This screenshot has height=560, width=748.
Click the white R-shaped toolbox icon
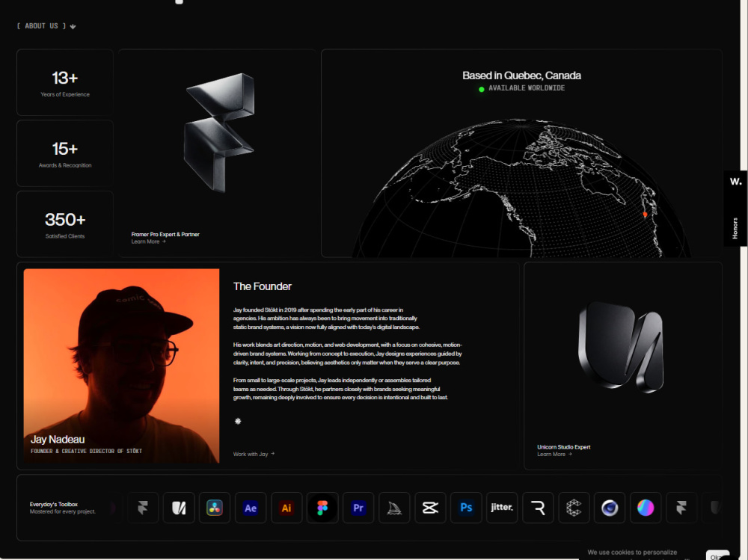[538, 508]
